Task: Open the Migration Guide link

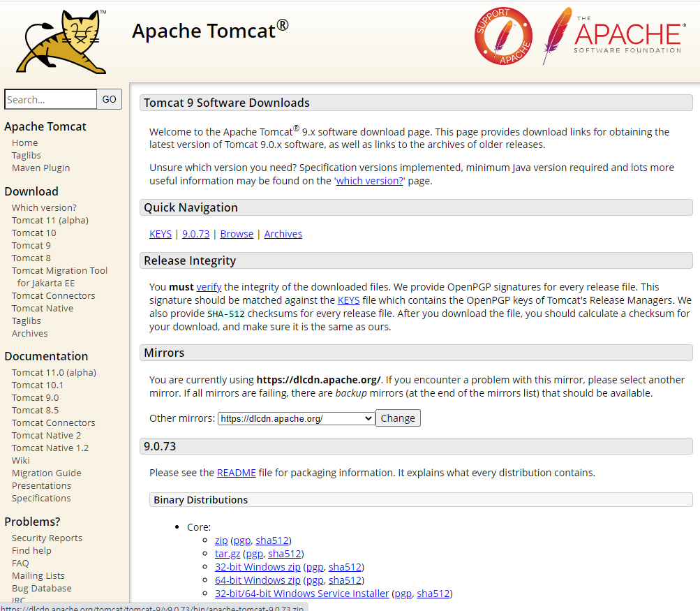Action: tap(47, 473)
